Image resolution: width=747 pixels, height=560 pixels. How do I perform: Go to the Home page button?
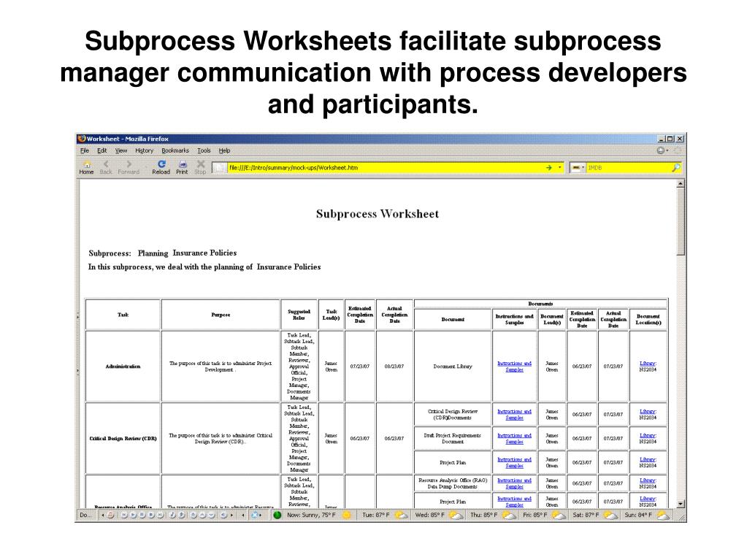click(86, 167)
